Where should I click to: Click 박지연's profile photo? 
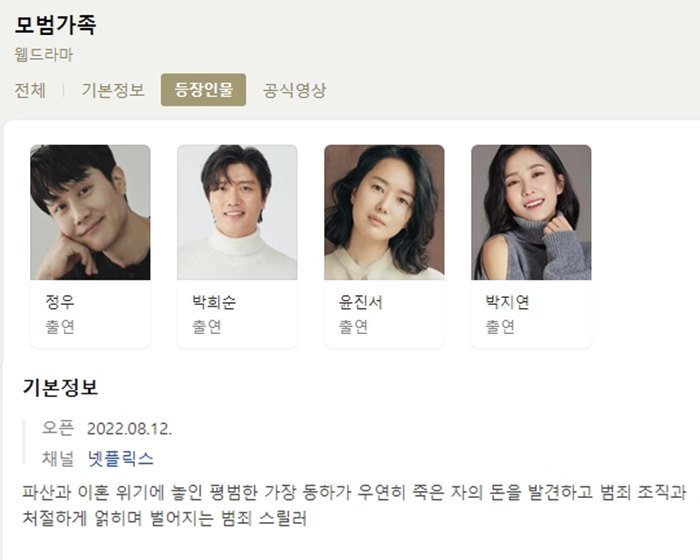(x=531, y=212)
